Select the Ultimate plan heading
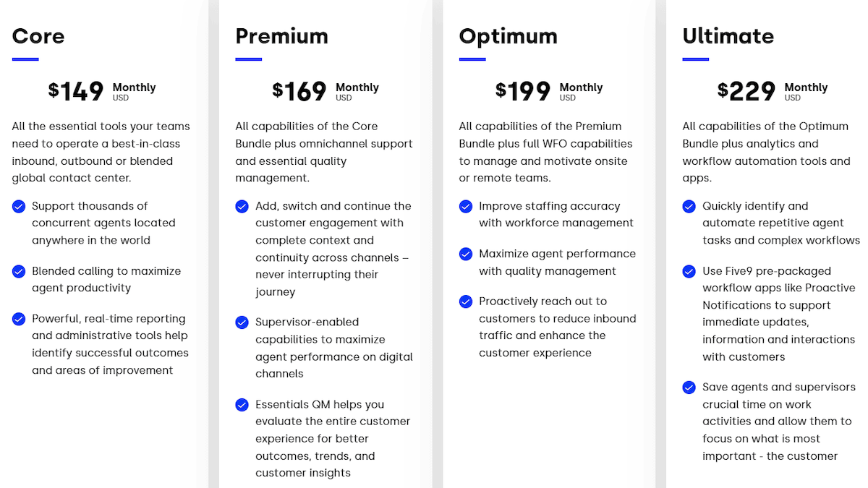868x488 pixels. pyautogui.click(x=728, y=36)
